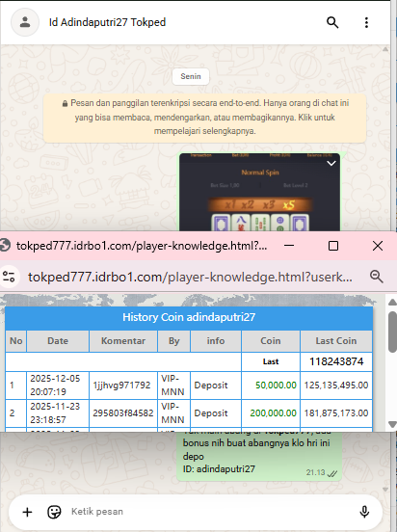
Task: Click the 181,875,173.00 last coin cell
Action: pyautogui.click(x=336, y=412)
